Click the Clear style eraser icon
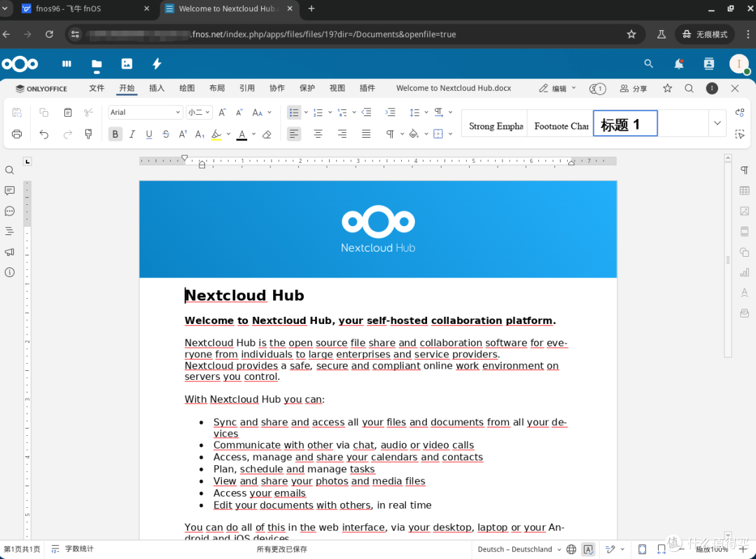The image size is (756, 559). tap(267, 134)
